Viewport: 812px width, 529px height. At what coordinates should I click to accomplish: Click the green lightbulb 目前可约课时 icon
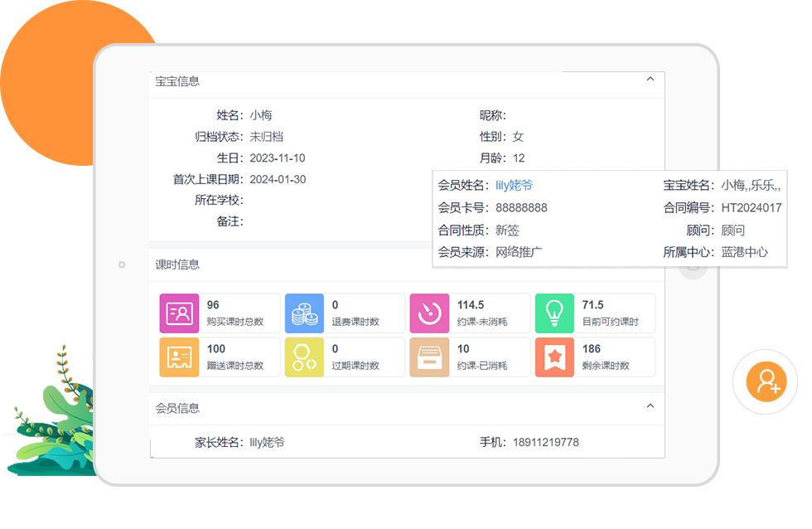pyautogui.click(x=554, y=313)
